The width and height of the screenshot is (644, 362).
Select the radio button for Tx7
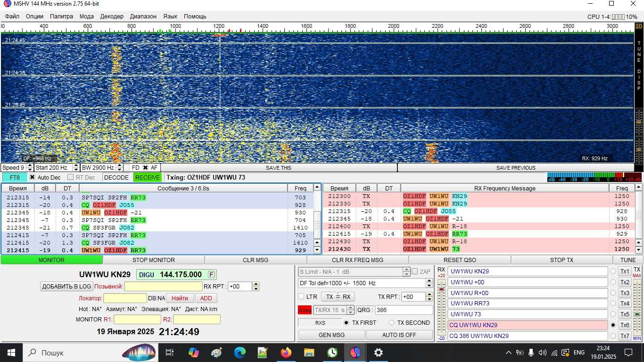click(613, 336)
